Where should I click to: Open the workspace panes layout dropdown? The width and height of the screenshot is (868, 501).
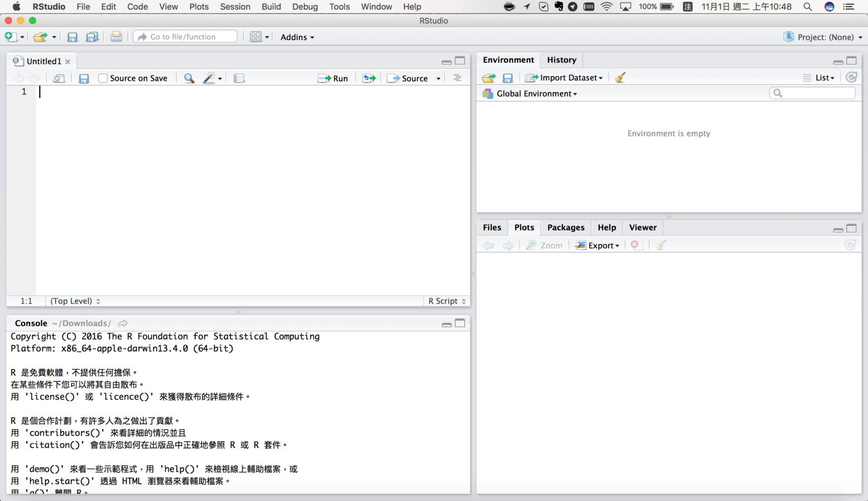[x=259, y=37]
